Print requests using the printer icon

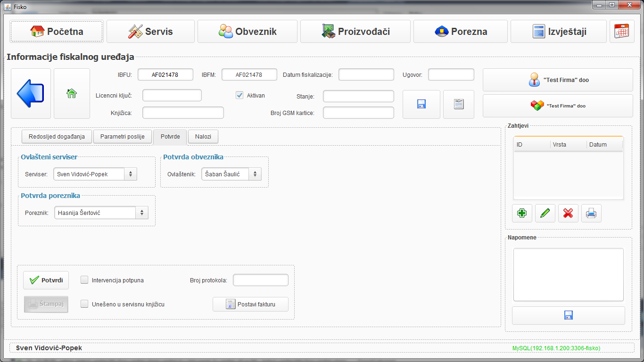[591, 214]
